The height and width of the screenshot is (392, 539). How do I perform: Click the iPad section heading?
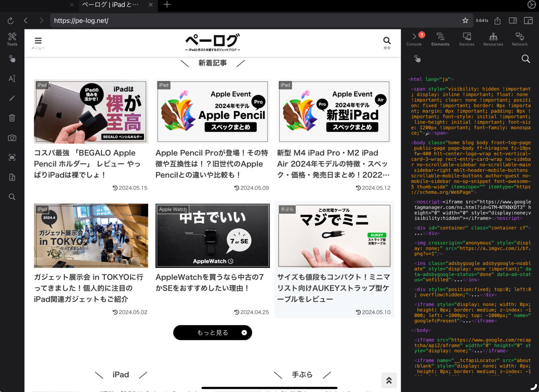pos(121,375)
